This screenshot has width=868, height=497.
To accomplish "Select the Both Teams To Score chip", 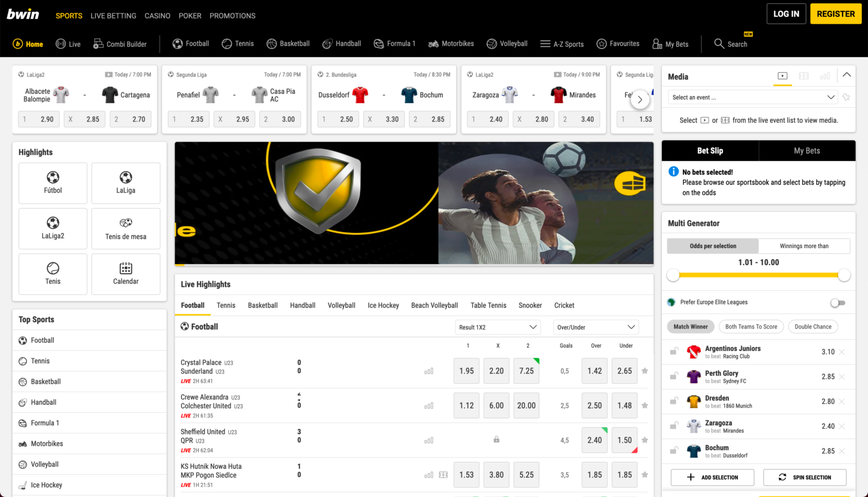I will tap(751, 326).
